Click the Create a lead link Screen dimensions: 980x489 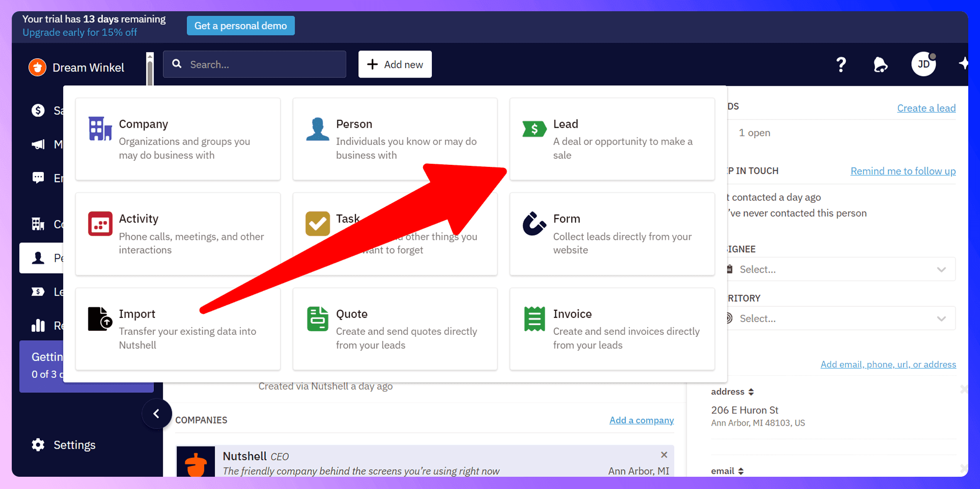point(926,108)
